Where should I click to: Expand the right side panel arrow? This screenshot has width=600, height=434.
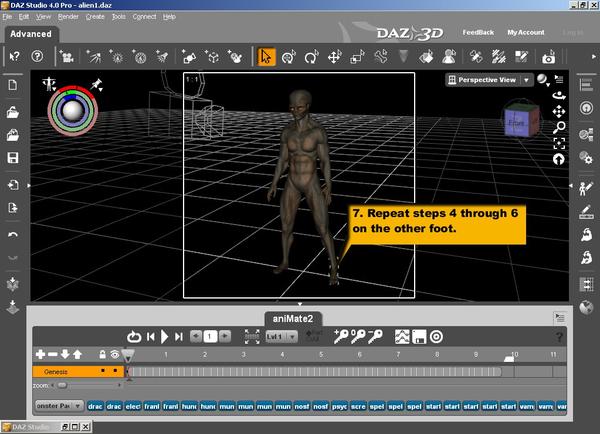(x=571, y=186)
